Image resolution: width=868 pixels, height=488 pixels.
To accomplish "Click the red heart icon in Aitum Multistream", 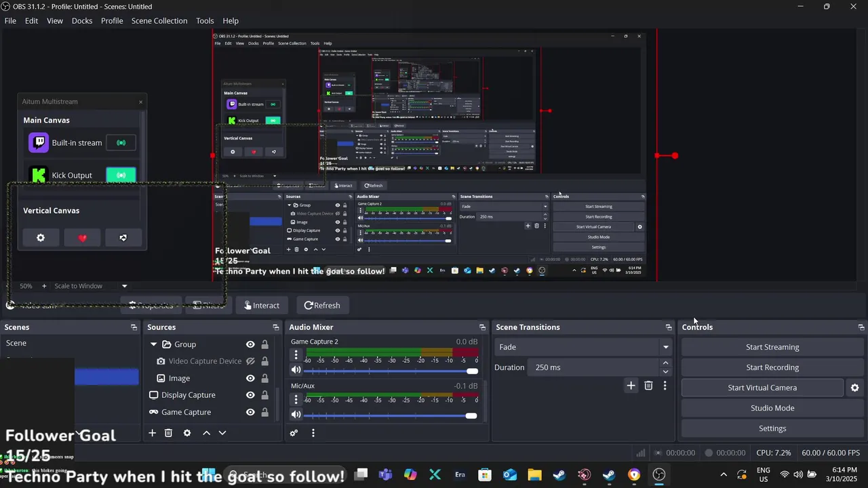I will tap(83, 238).
